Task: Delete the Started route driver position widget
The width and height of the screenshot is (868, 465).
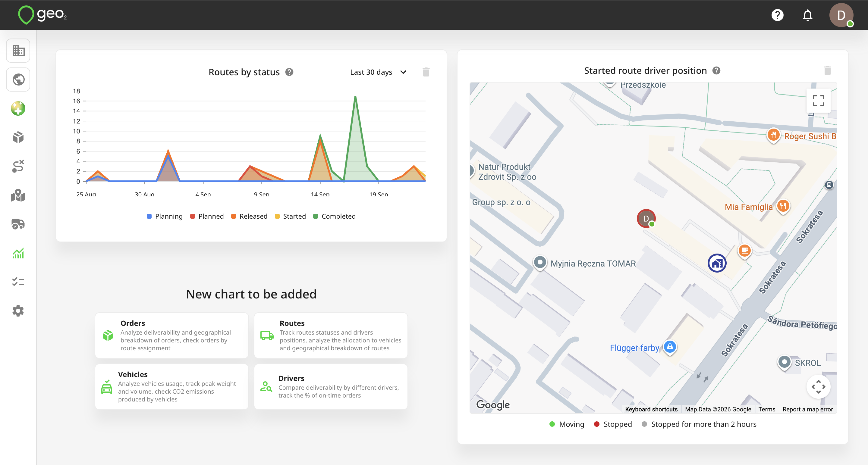Action: pos(828,71)
